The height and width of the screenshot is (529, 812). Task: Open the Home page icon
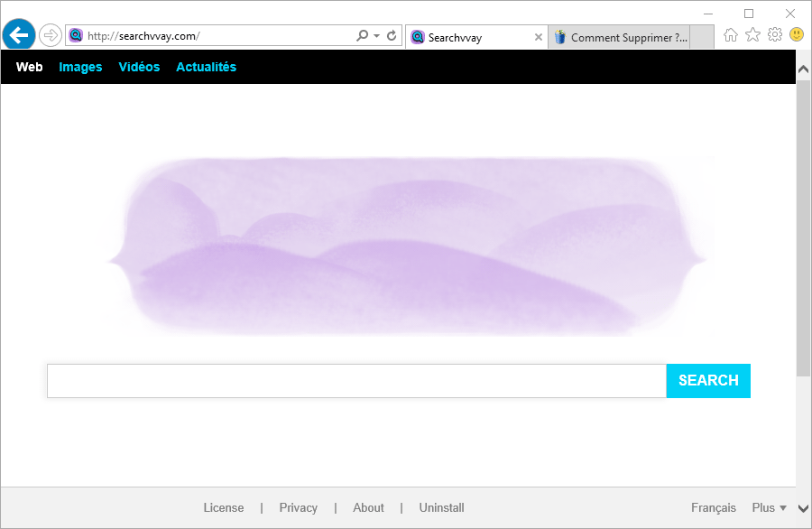[x=731, y=35]
